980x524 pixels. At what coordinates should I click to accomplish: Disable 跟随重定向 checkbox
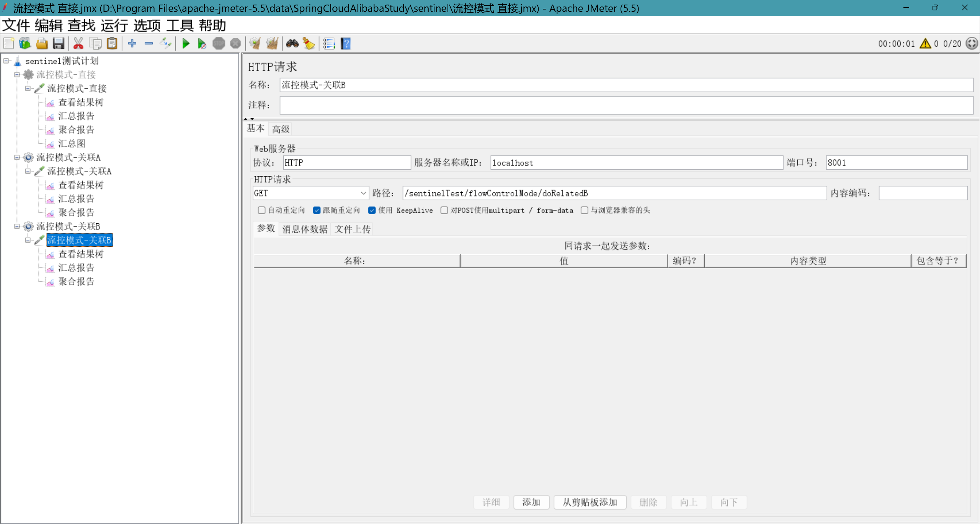coord(317,210)
